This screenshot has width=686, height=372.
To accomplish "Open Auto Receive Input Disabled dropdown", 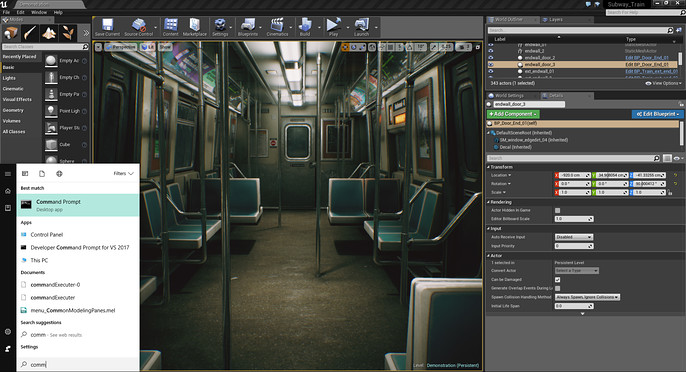I will 574,237.
